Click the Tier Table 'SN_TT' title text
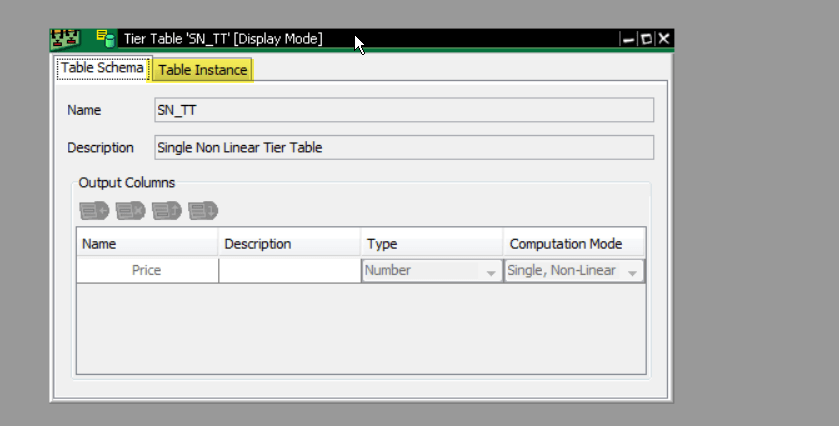This screenshot has height=426, width=839. point(223,39)
